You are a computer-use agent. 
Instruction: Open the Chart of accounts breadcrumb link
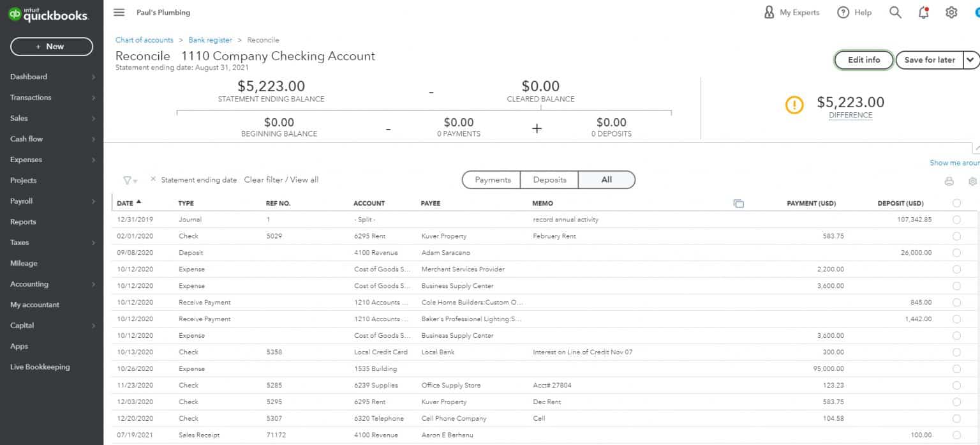[144, 40]
